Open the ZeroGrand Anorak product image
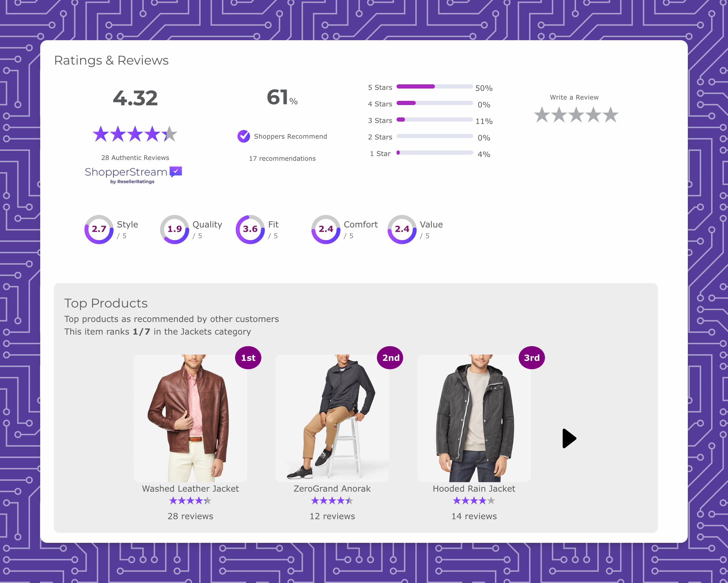 coord(332,418)
